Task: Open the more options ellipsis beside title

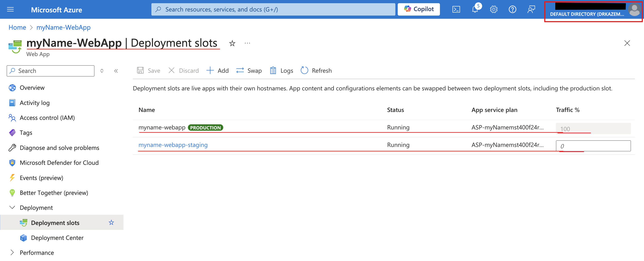Action: 247,43
